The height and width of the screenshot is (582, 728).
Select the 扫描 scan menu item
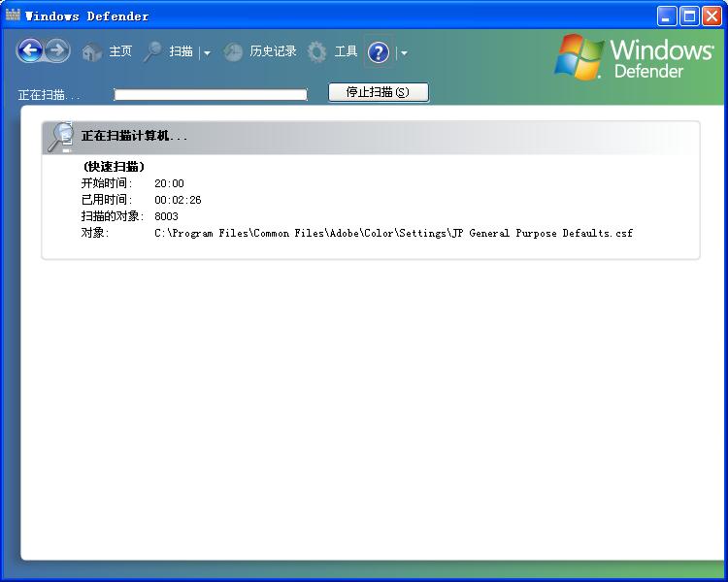point(182,51)
